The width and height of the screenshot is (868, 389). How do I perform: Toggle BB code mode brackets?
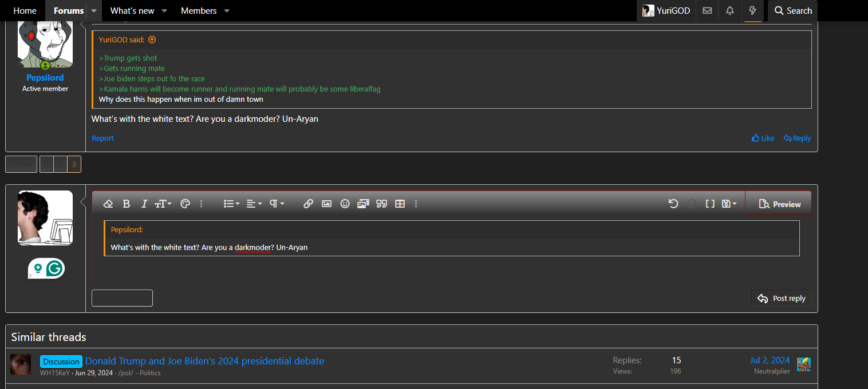(x=710, y=204)
